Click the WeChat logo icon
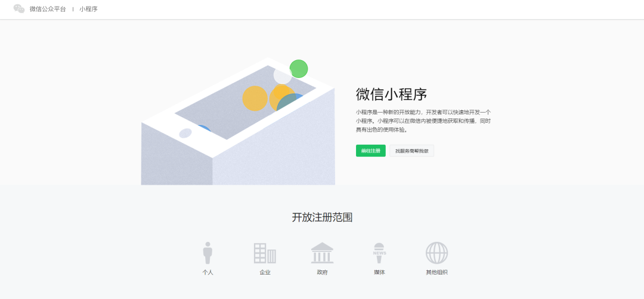 click(19, 8)
